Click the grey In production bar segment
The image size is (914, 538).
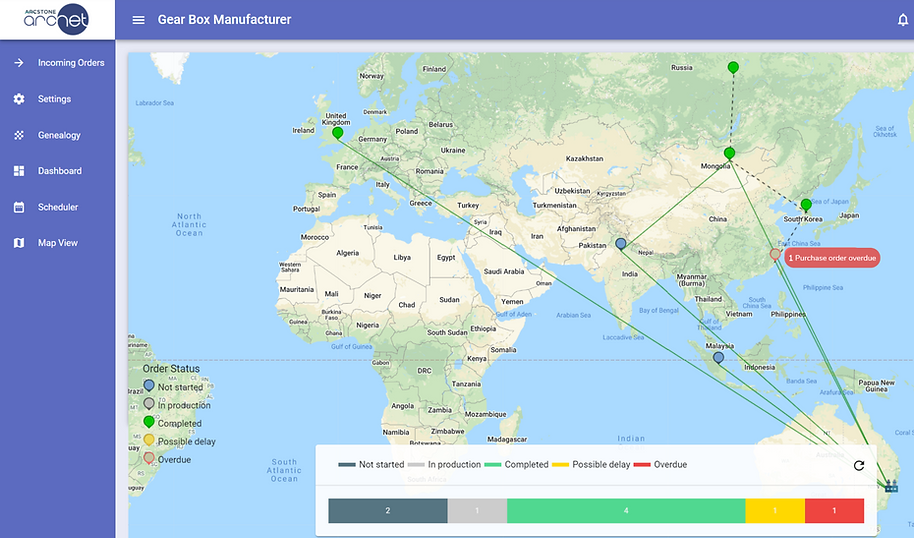[x=477, y=511]
